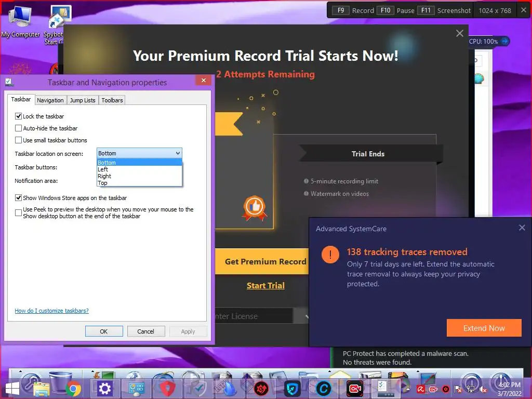This screenshot has height=399, width=532.
Task: Uncheck Lock the taskbar
Action: pyautogui.click(x=19, y=116)
